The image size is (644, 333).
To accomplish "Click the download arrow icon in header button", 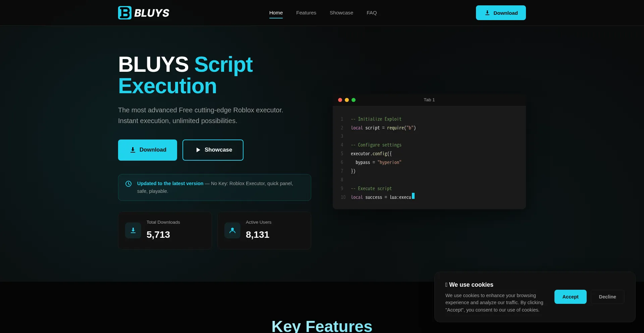I will pos(487,13).
